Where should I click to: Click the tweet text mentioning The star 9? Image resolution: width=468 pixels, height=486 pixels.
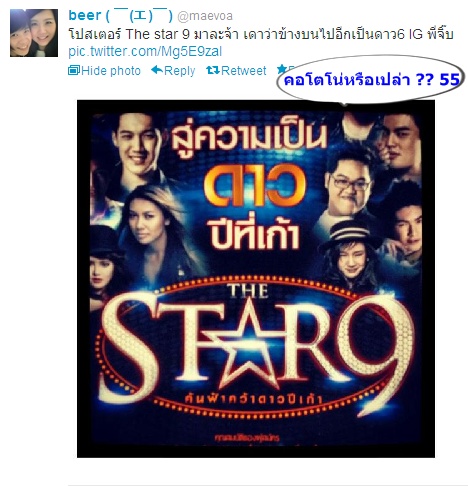click(261, 34)
